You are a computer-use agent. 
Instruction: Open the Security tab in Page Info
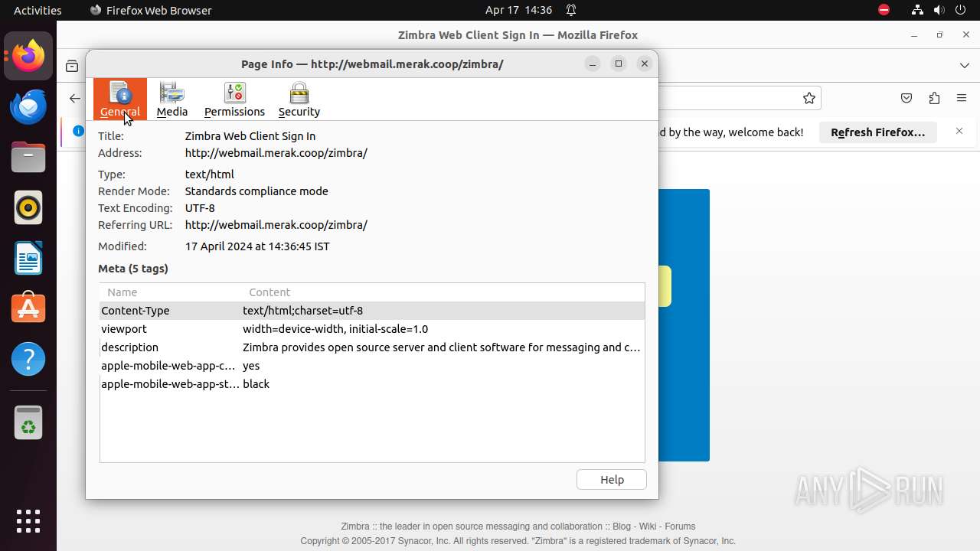tap(299, 99)
